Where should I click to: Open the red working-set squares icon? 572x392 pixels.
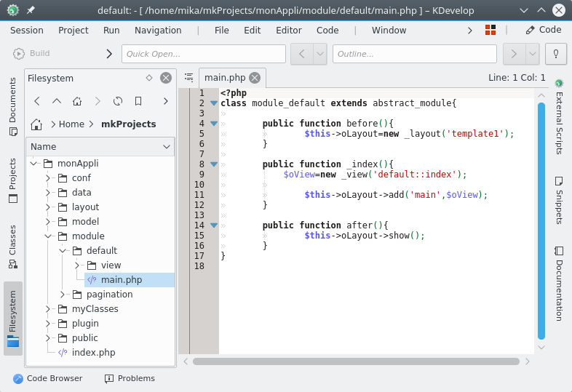(x=490, y=30)
